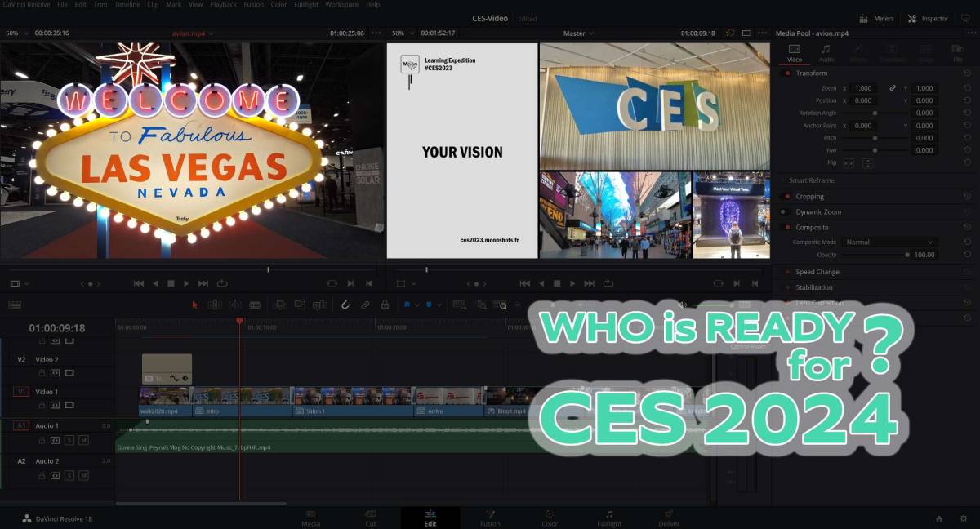The image size is (980, 529).
Task: Mute the Audio 1 track
Action: [x=83, y=440]
